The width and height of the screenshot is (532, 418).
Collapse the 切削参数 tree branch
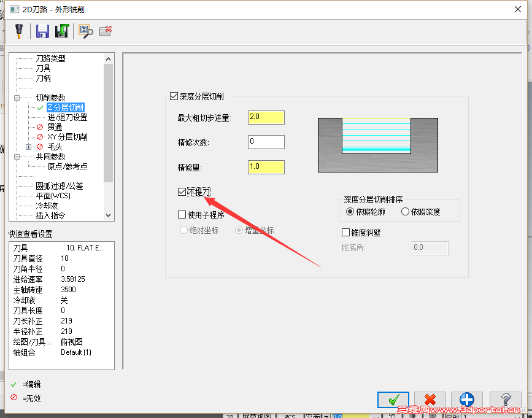tap(17, 97)
